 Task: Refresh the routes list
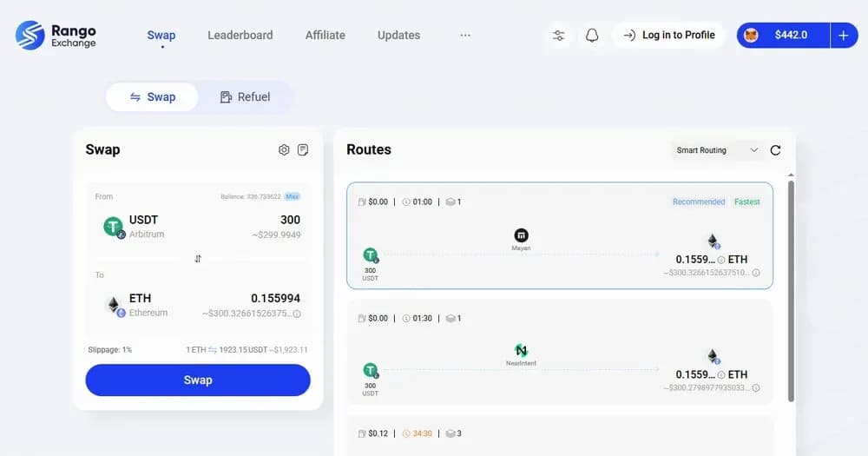(775, 150)
